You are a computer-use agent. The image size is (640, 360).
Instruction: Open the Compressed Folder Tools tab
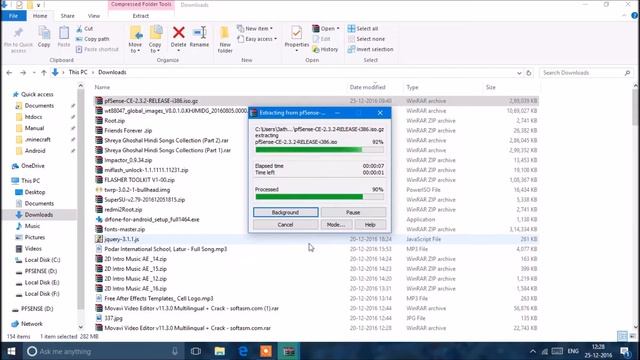[x=141, y=4]
